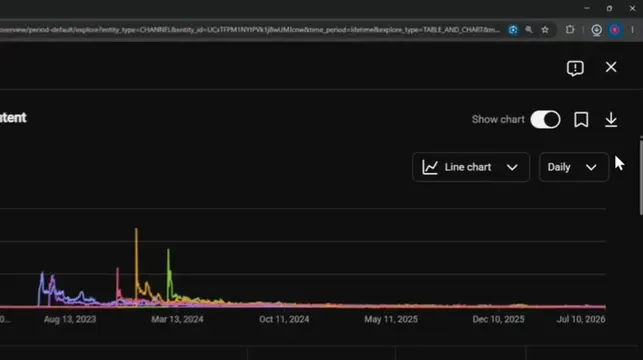Restore down the browser window
Image resolution: width=643 pixels, height=360 pixels.
609,8
